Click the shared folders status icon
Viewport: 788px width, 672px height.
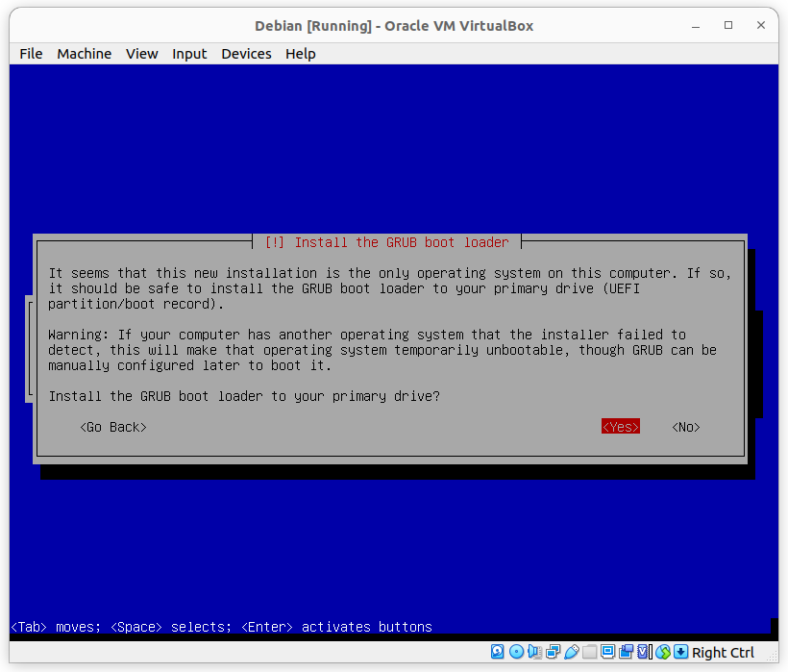point(589,652)
